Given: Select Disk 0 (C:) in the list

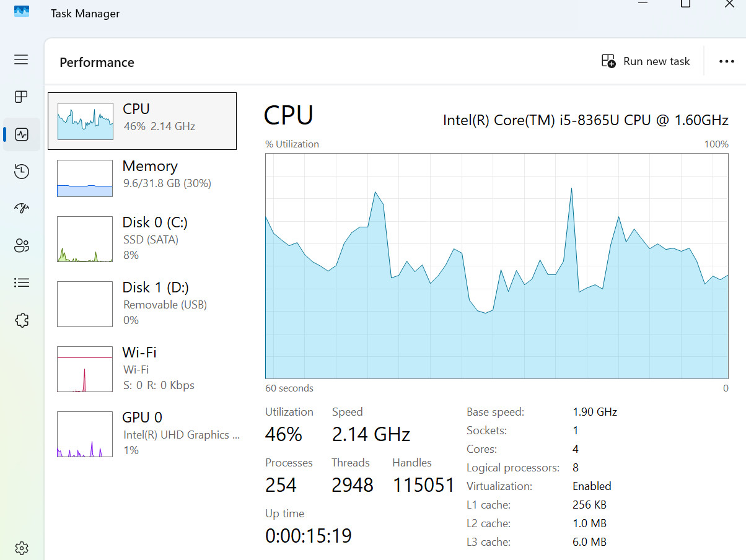Looking at the screenshot, I should pos(142,238).
